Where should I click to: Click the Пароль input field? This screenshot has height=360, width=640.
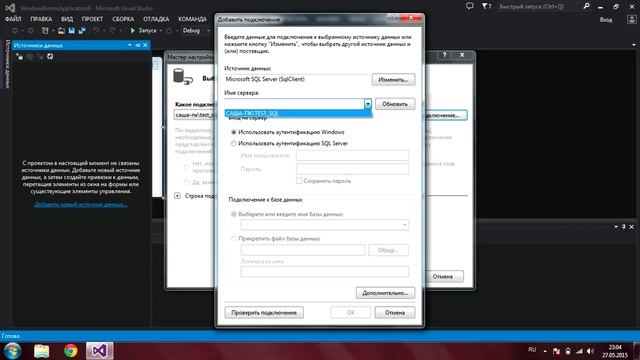coord(352,169)
